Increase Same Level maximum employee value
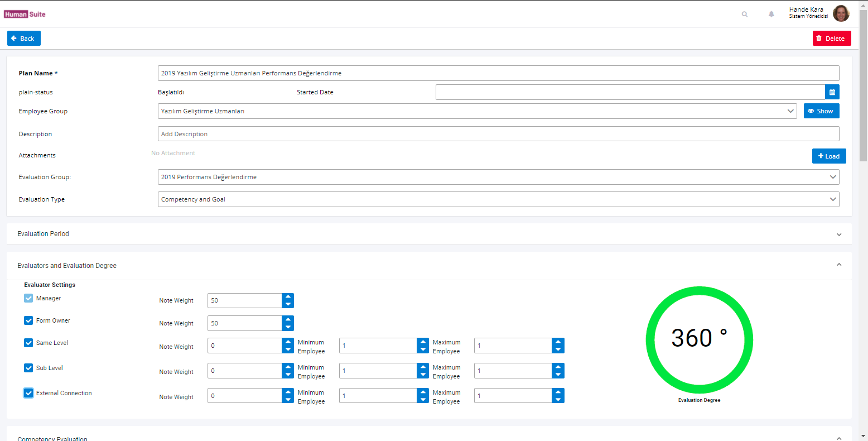This screenshot has height=441, width=868. [558, 342]
